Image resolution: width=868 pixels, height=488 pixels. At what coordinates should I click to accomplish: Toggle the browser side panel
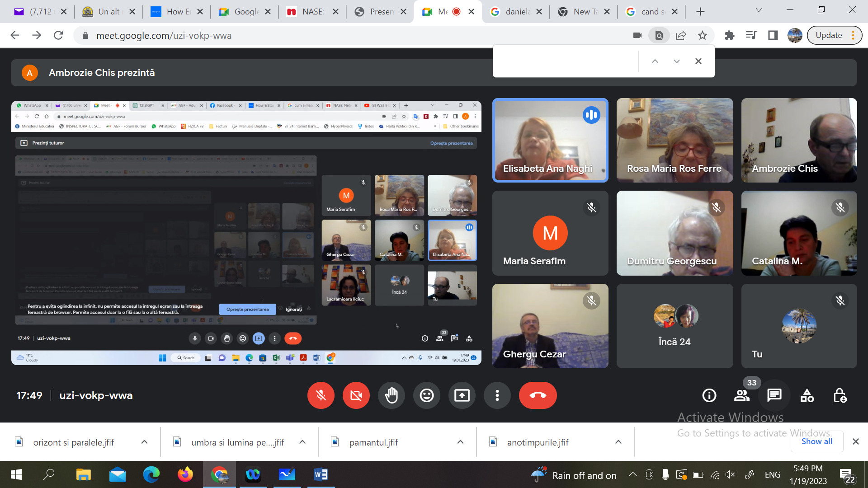pyautogui.click(x=773, y=35)
